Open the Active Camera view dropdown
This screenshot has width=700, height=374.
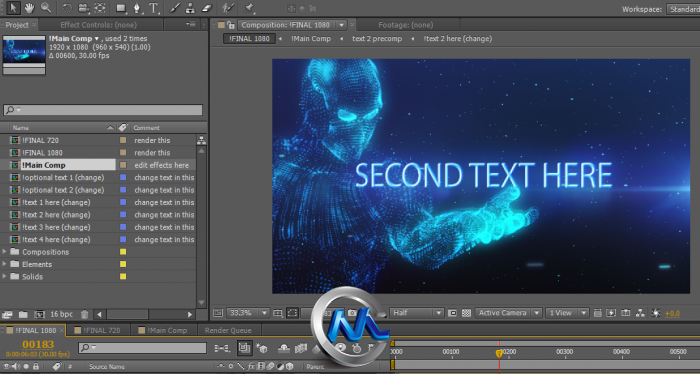tap(508, 313)
